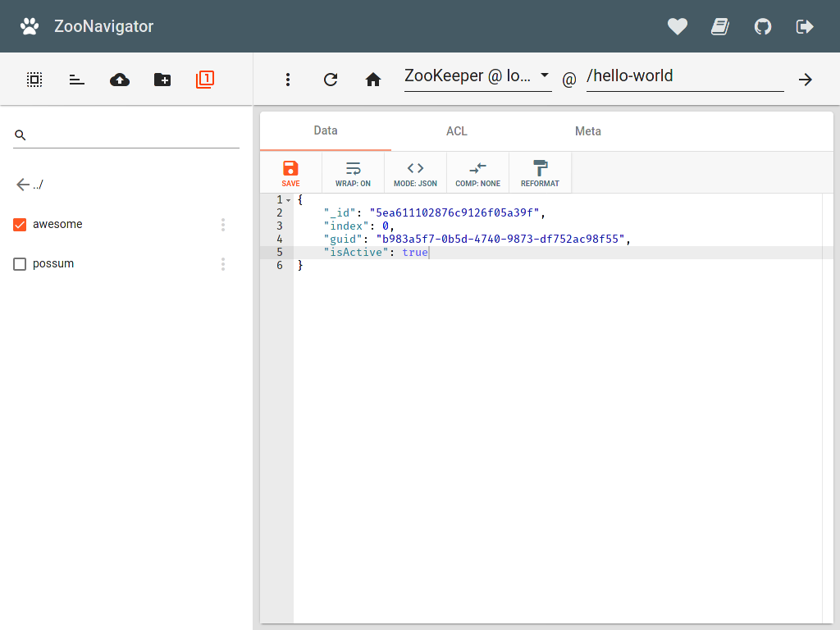Create a new znode via the folder-plus icon
Image resolution: width=840 pixels, height=630 pixels.
(162, 79)
